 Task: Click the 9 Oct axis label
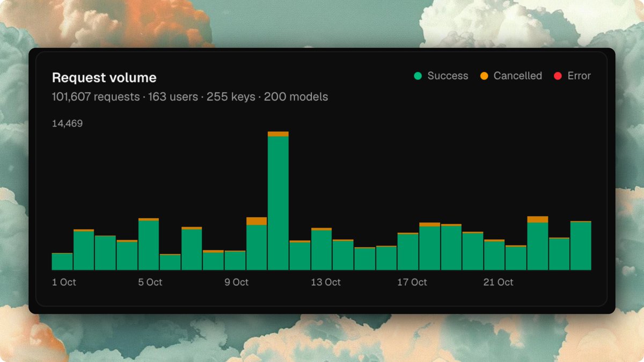pos(237,282)
